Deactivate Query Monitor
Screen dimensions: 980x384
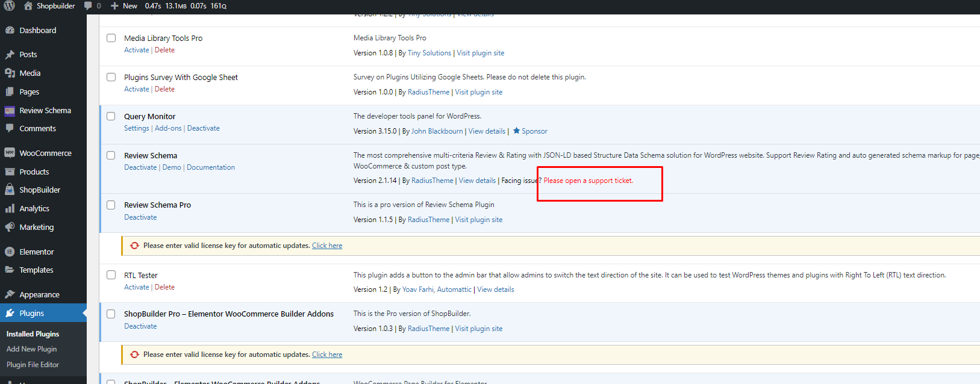point(204,128)
